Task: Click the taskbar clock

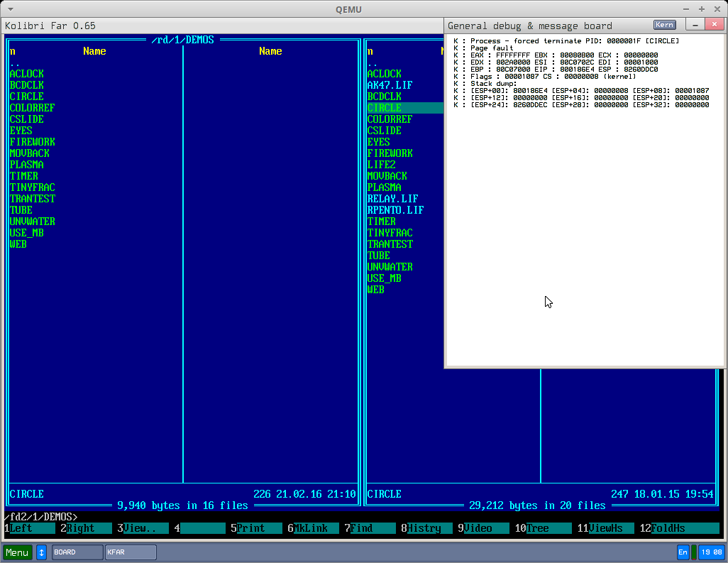Action: tap(711, 552)
